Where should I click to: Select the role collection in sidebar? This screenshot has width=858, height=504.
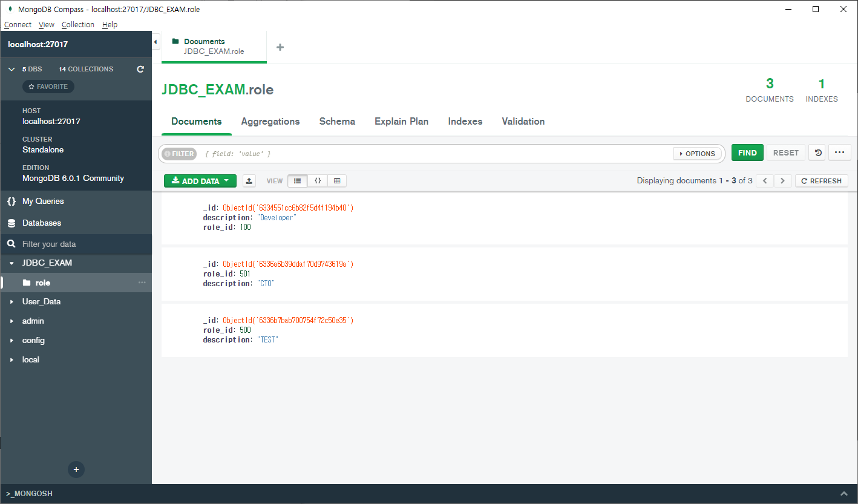tap(76, 283)
